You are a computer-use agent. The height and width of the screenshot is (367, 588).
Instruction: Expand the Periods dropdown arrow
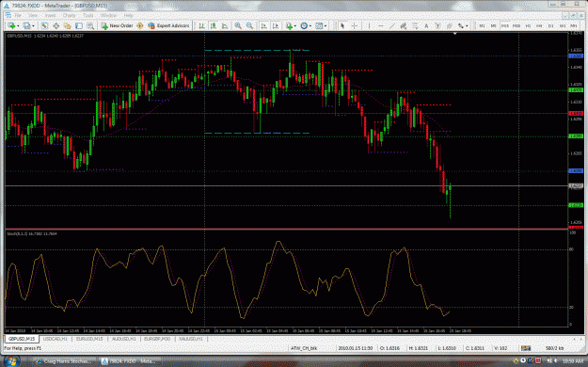point(310,26)
